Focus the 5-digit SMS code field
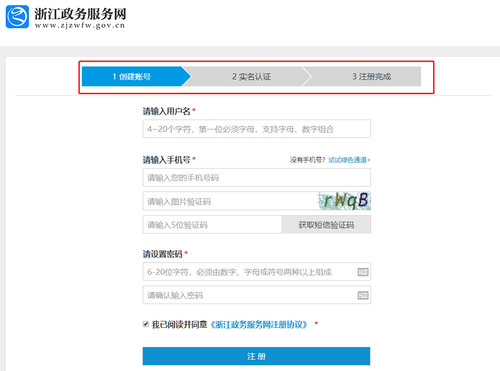 coord(212,225)
